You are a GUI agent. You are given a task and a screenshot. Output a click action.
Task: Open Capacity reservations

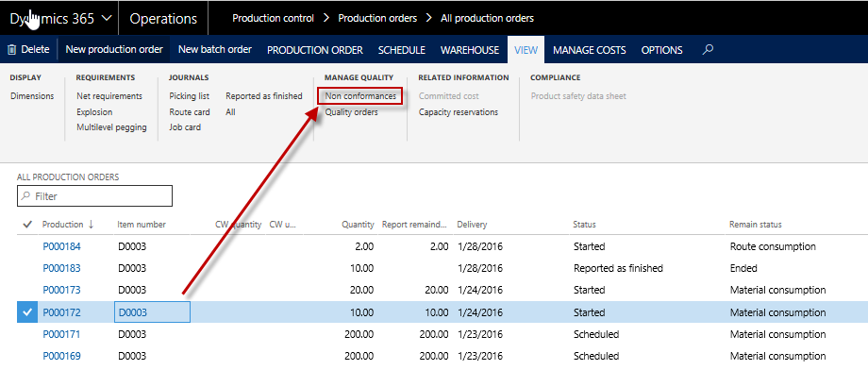[459, 112]
